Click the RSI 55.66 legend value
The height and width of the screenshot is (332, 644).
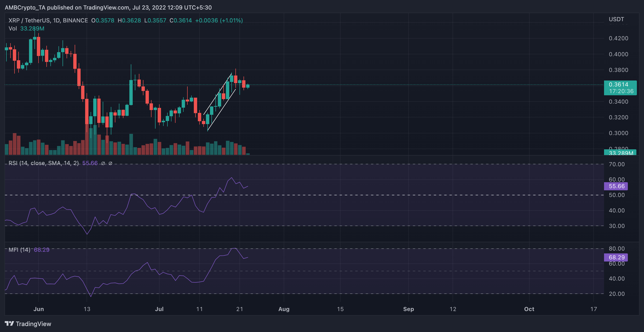tap(90, 163)
